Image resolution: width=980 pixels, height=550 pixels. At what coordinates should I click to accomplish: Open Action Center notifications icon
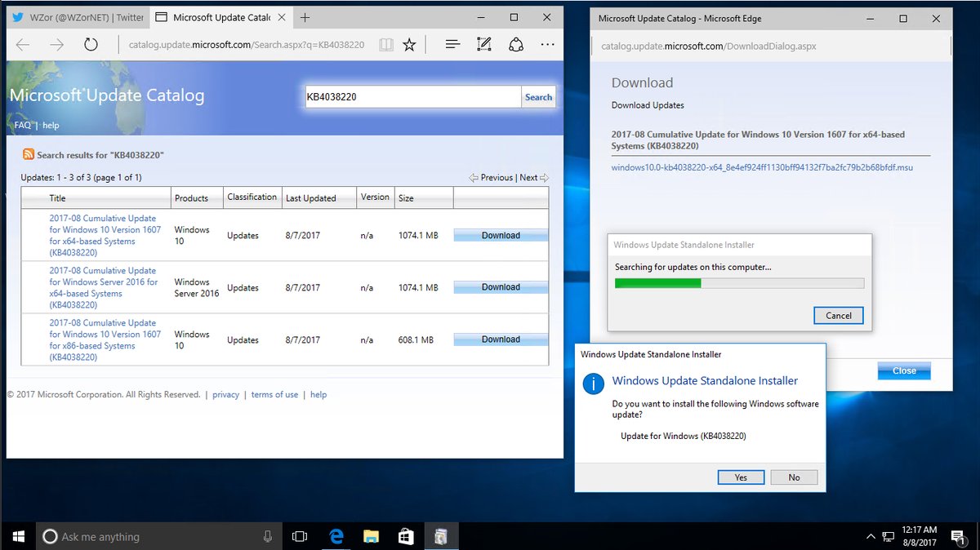[x=960, y=536]
